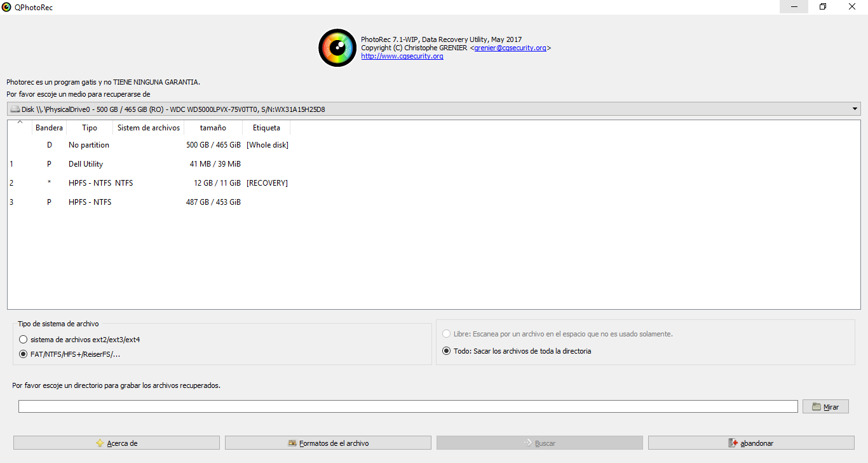Restore down the QPhotoRec window

point(823,6)
